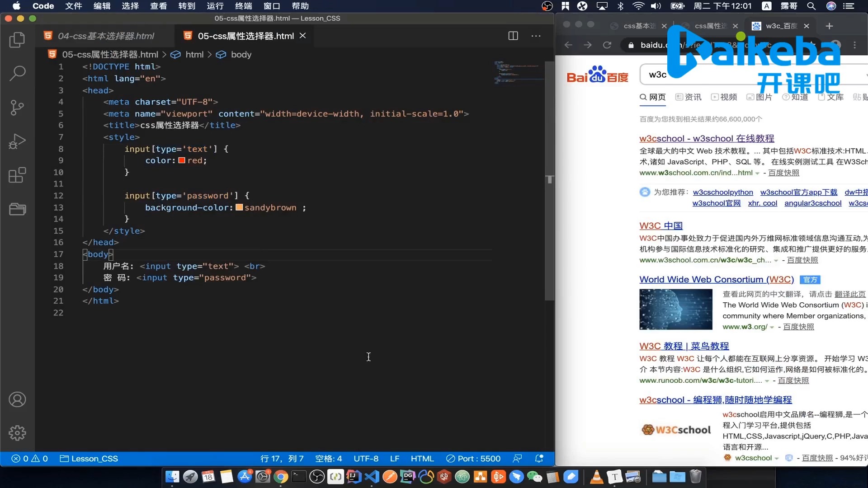Reload the Baidu page in browser

pyautogui.click(x=607, y=45)
